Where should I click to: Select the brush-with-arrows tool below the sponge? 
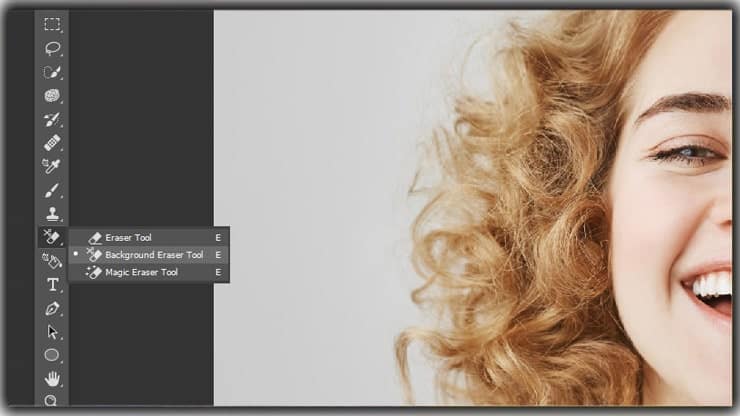[x=52, y=119]
